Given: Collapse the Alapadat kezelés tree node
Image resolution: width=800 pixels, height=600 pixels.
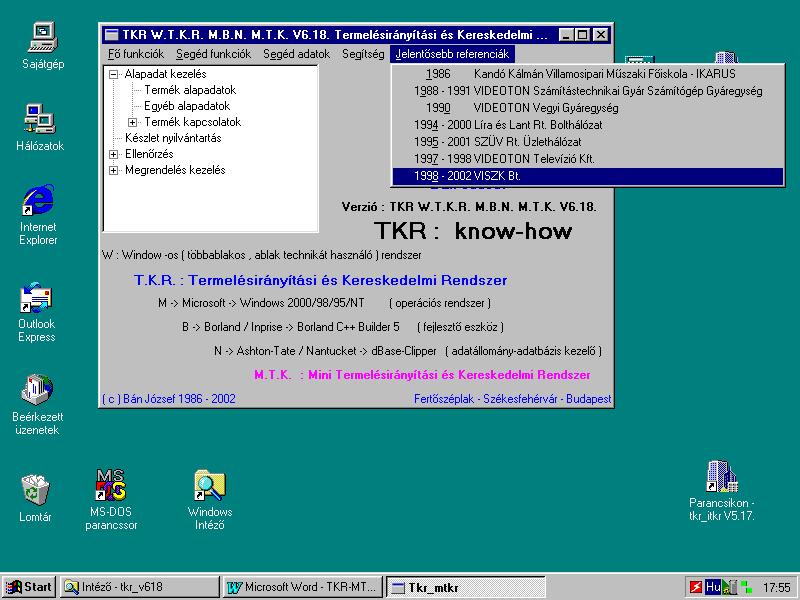Looking at the screenshot, I should (x=113, y=74).
